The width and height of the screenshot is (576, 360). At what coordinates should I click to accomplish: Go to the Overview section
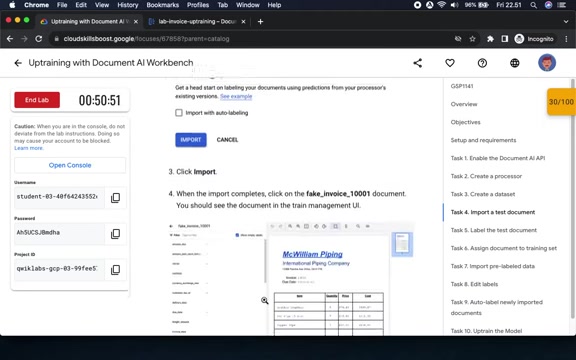point(464,104)
